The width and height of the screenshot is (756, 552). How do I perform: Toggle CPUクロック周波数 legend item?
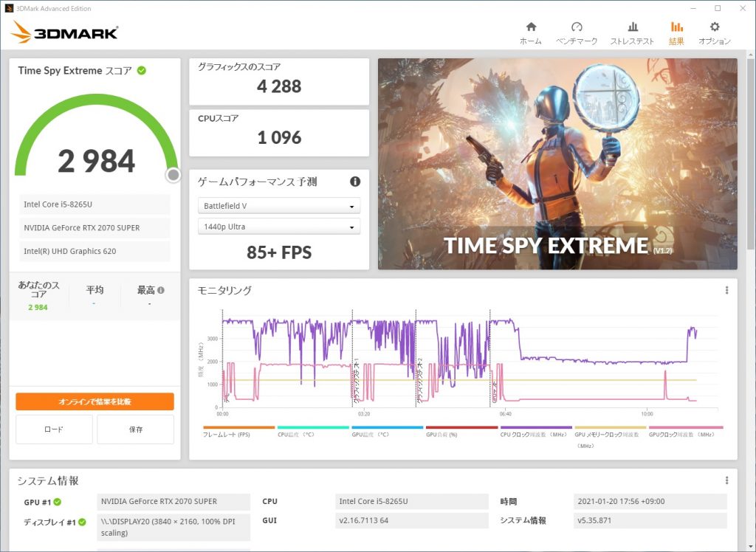pos(536,431)
